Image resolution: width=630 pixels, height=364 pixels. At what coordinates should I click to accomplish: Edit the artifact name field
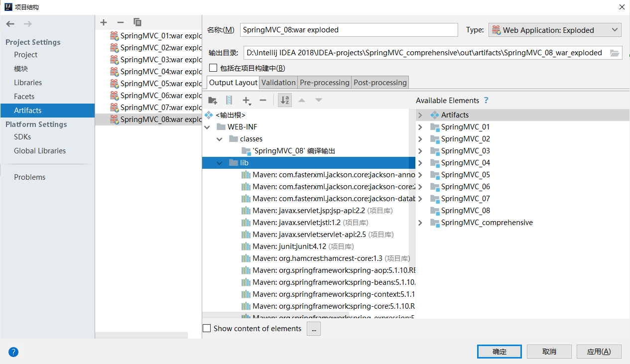[x=349, y=30]
